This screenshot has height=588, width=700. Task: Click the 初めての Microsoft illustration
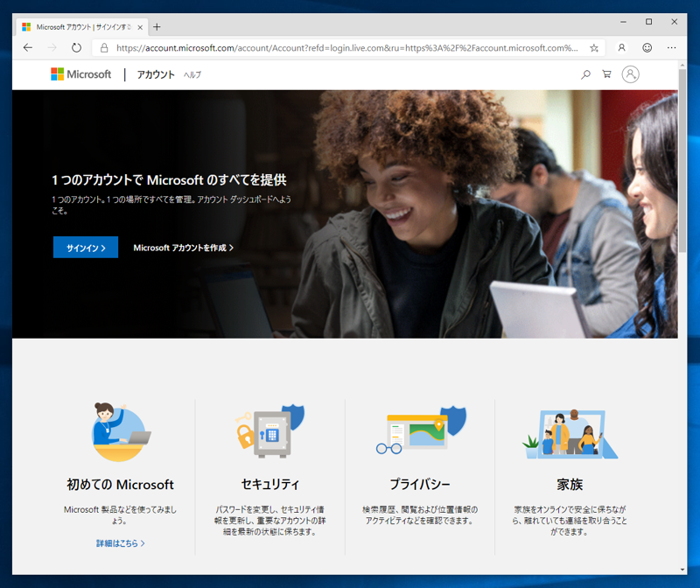click(x=121, y=432)
